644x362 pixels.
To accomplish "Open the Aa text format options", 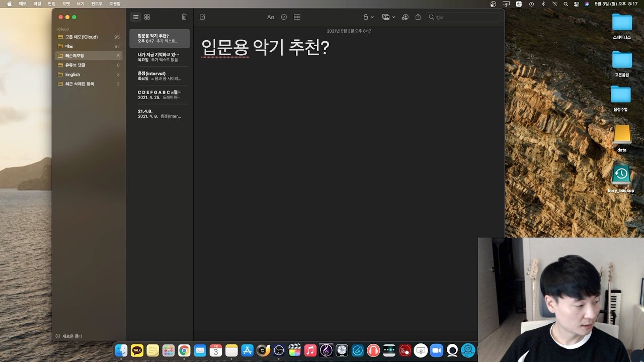I will tap(271, 17).
